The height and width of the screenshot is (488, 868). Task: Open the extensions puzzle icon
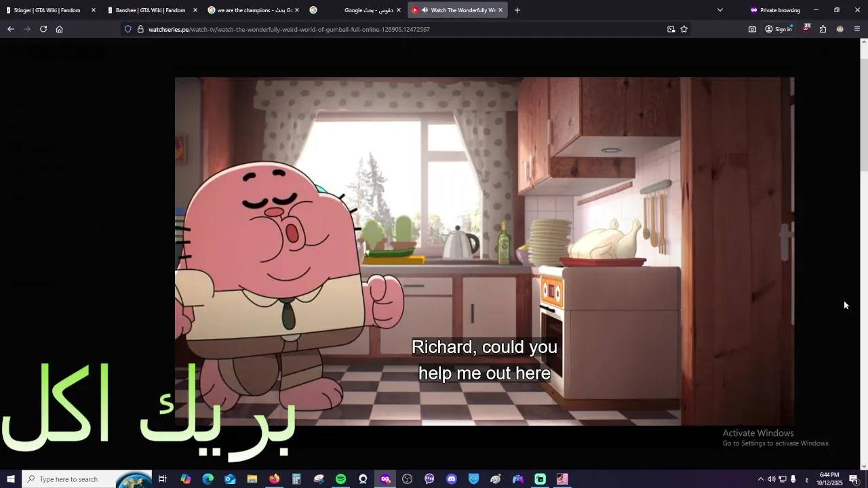(823, 29)
